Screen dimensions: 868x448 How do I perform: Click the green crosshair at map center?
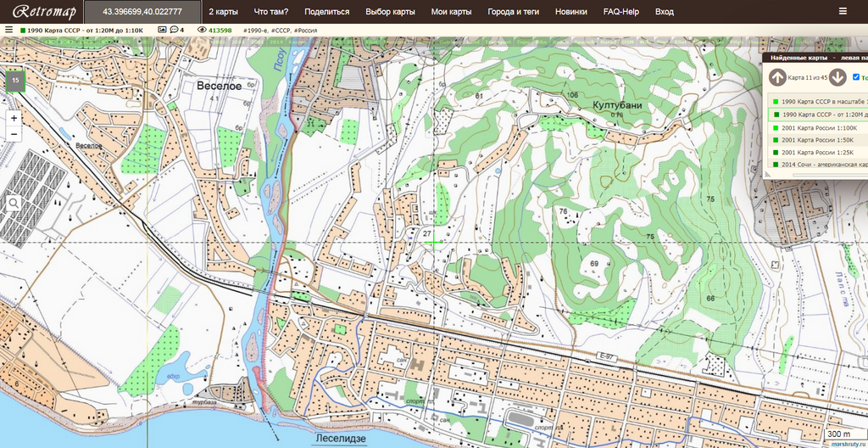(x=433, y=243)
